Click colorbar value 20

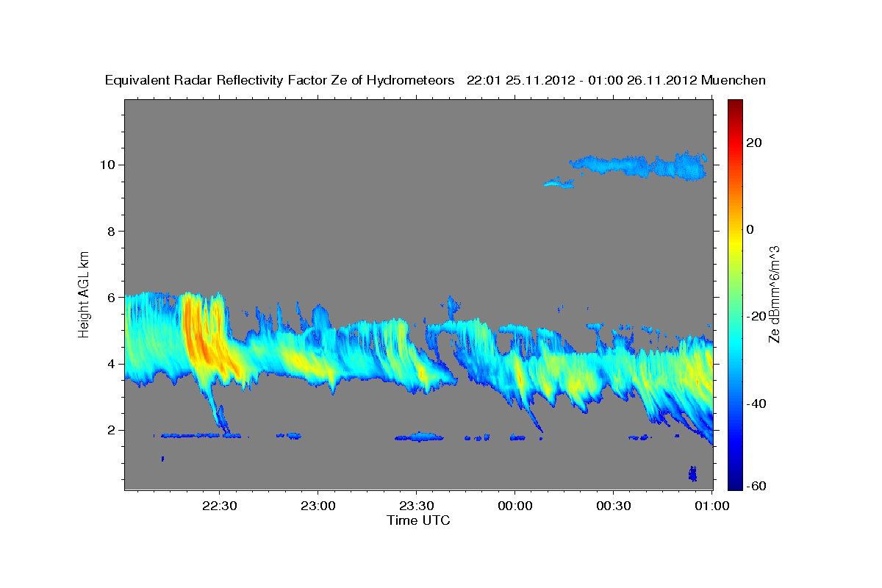pyautogui.click(x=755, y=143)
